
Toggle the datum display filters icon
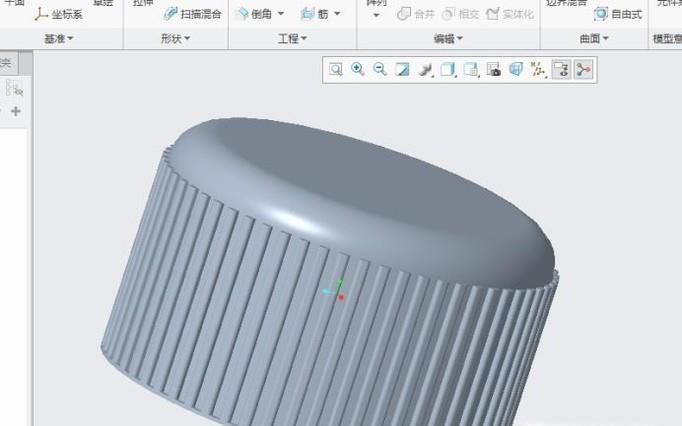click(x=538, y=69)
